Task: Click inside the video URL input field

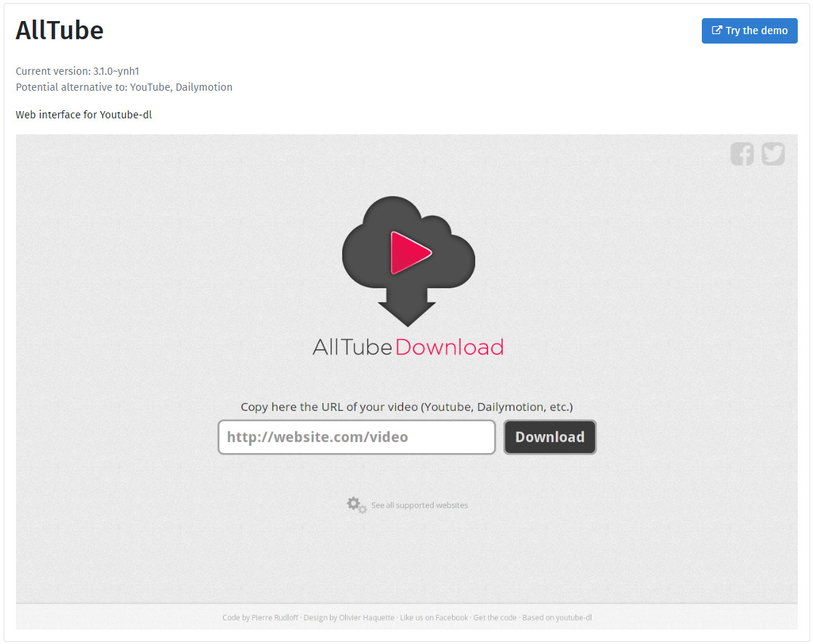Action: 356,437
